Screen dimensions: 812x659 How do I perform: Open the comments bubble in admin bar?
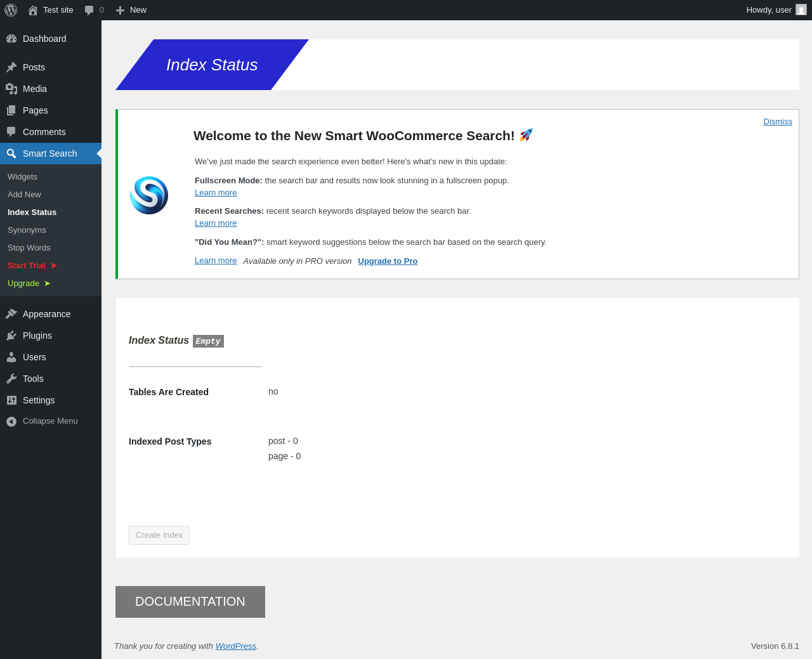(x=89, y=10)
